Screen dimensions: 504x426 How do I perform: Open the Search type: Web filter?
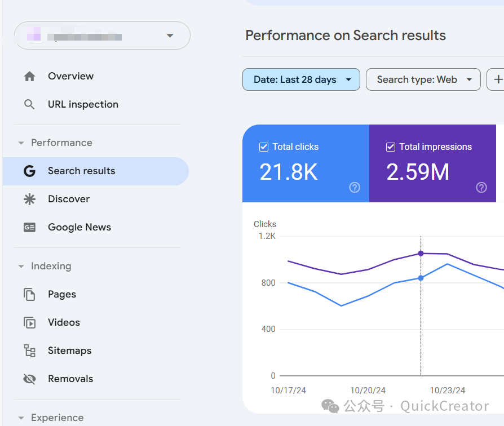pos(423,80)
